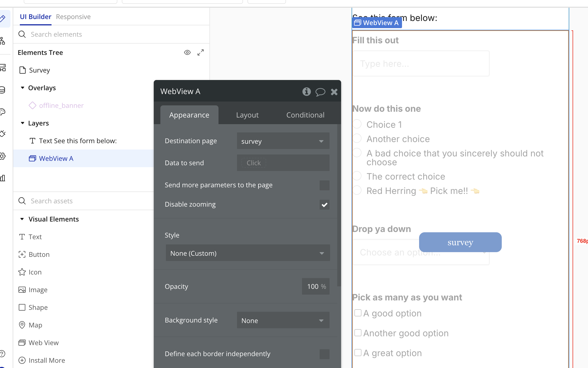Screen dimensions: 588x368
Task: Open the Settings gear in sidebar
Action: click(3, 156)
